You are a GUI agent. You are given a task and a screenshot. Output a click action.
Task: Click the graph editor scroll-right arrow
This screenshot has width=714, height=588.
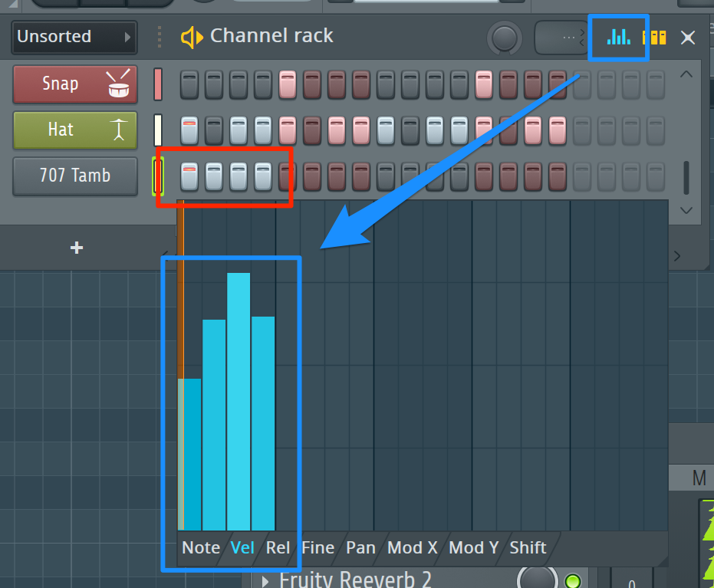point(677,256)
